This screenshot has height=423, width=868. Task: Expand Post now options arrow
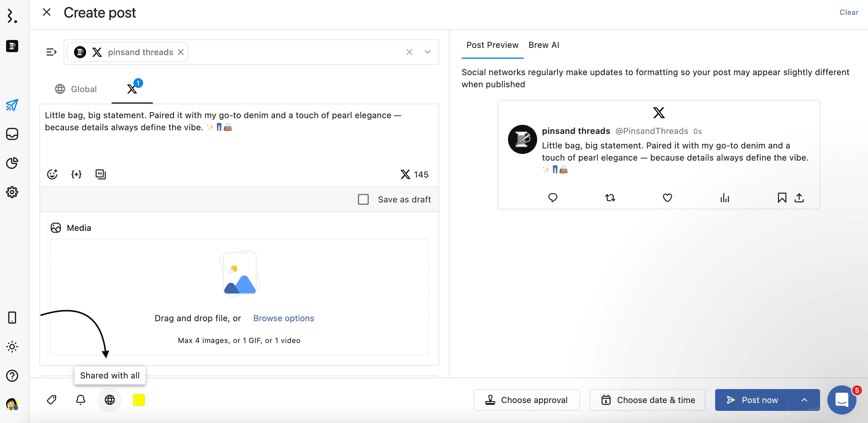coord(804,400)
